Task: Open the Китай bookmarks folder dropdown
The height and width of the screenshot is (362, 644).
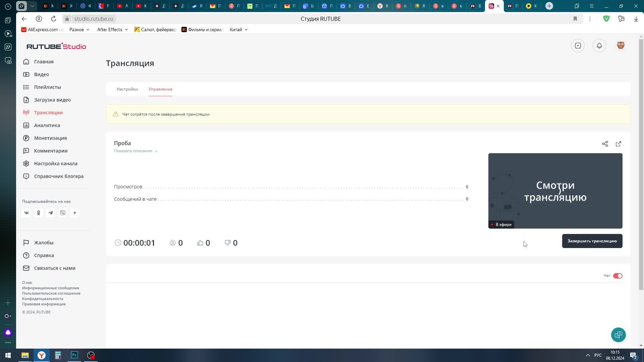Action: [238, 29]
